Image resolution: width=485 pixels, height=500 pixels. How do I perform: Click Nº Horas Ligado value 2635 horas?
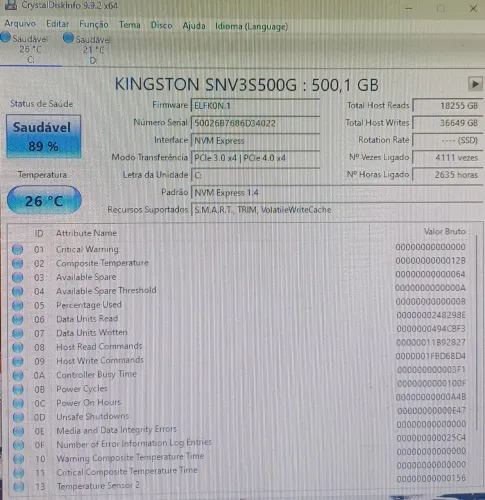(x=447, y=175)
